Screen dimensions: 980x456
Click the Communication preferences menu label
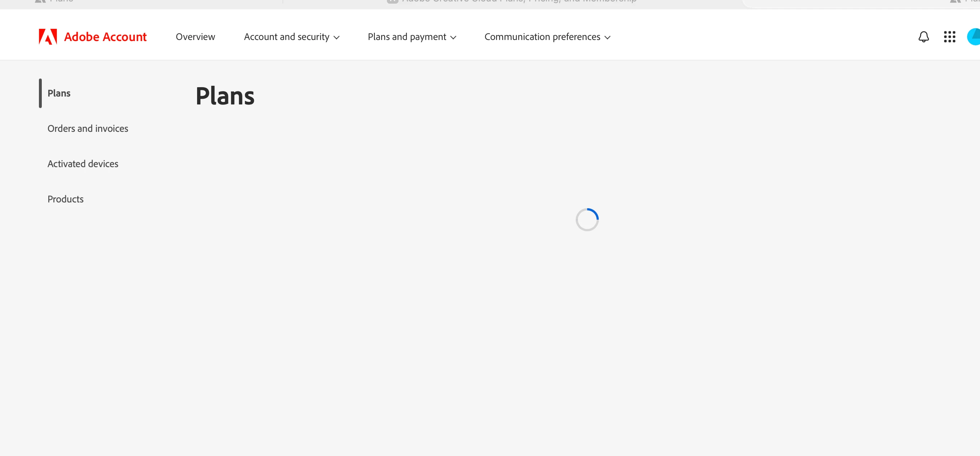click(x=542, y=37)
